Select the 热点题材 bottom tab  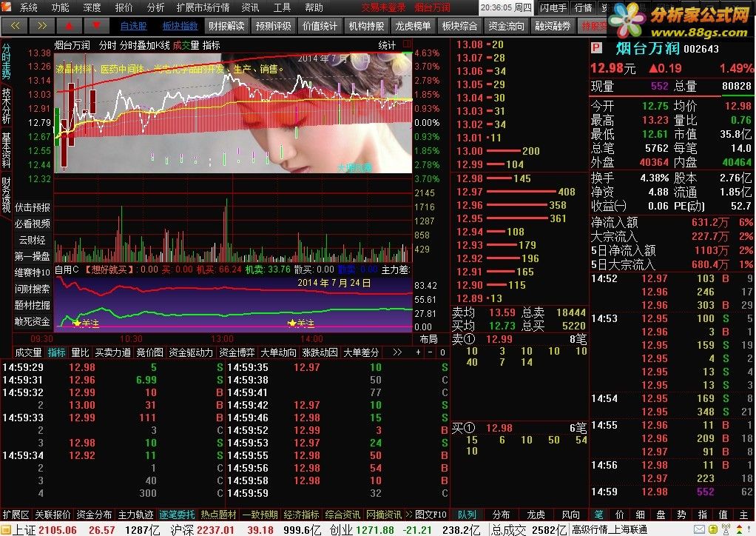point(218,515)
